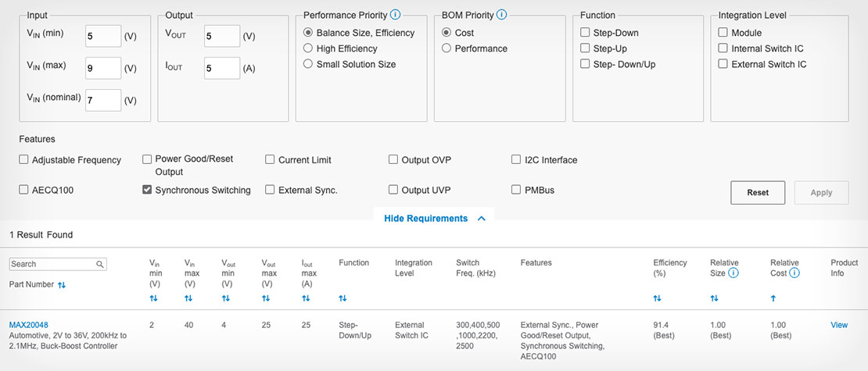
Task: Click the Performance Priority info icon
Action: [x=396, y=15]
